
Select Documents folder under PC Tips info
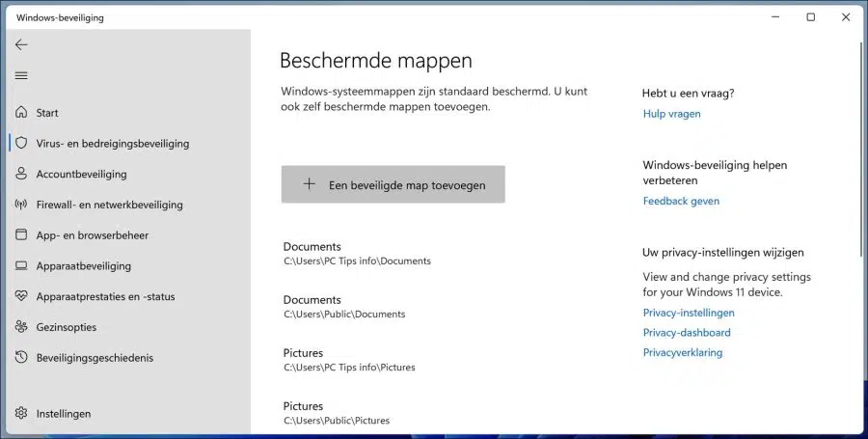(x=357, y=253)
